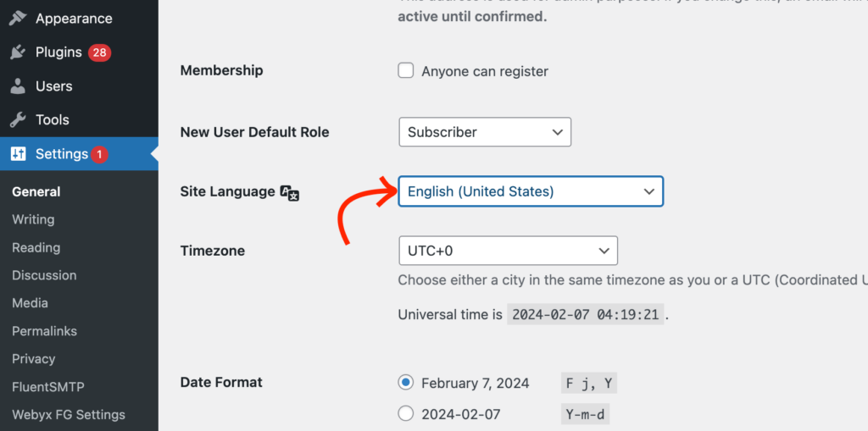Go to the Writing settings submenu
Viewport: 868px width, 431px height.
33,219
